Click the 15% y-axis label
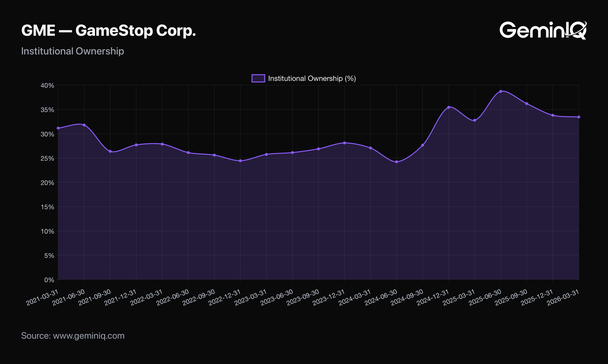Screen dimensions: 608x364 click(x=47, y=207)
